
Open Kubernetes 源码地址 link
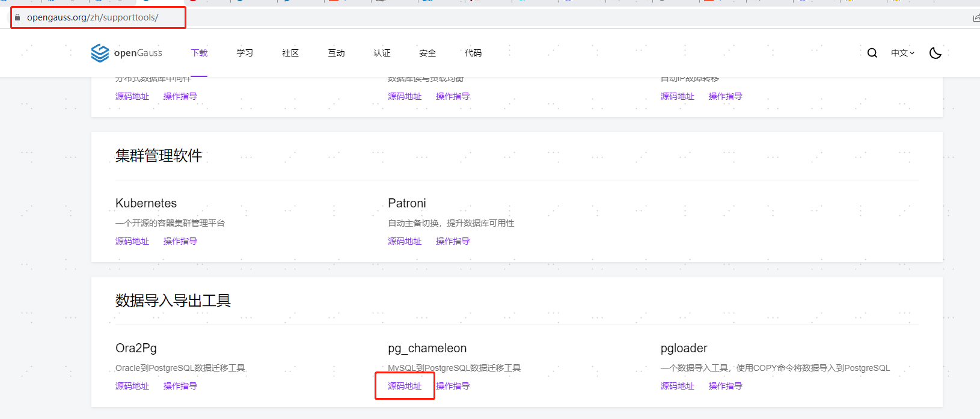click(x=132, y=241)
